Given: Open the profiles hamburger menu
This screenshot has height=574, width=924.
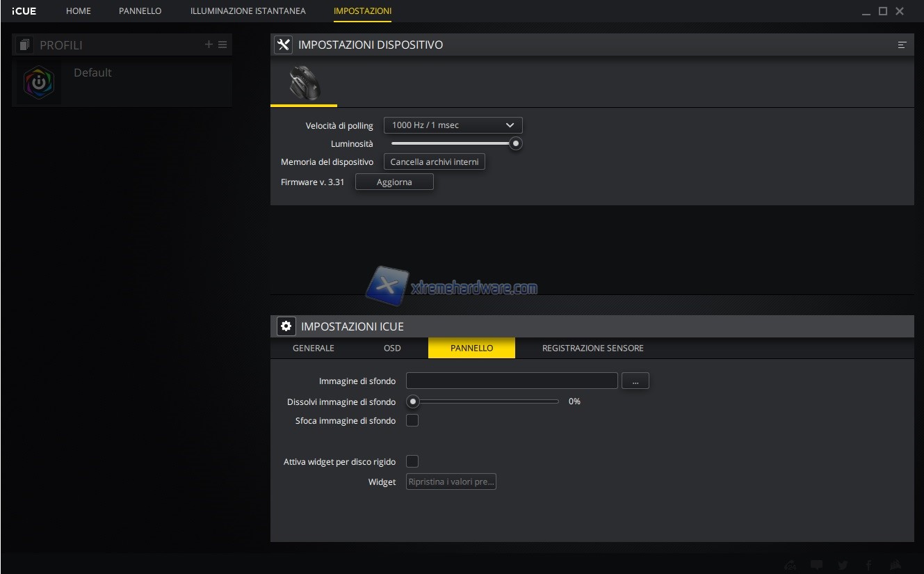Looking at the screenshot, I should [x=222, y=45].
